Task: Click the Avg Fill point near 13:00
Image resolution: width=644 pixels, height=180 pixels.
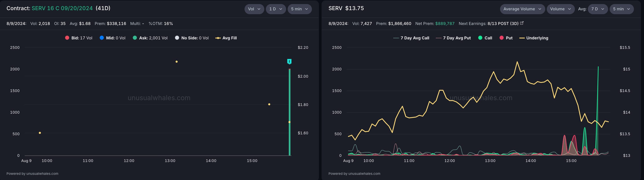Action: 176,62
